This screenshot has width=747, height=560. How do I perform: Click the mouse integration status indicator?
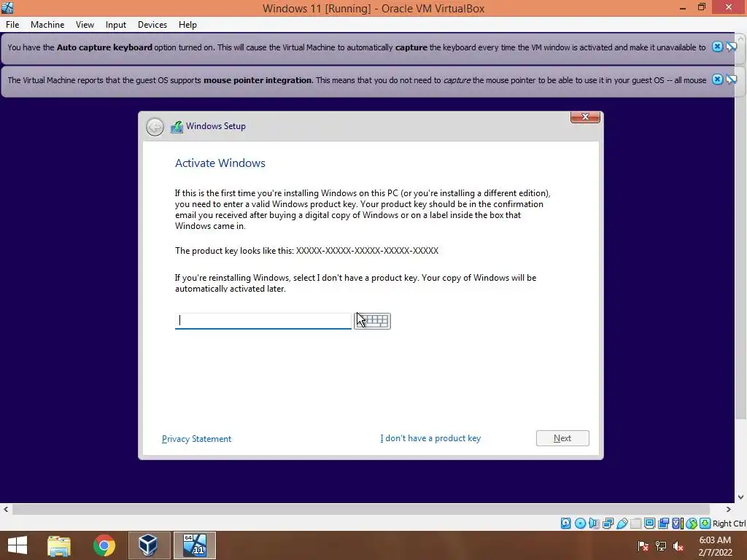tap(692, 524)
